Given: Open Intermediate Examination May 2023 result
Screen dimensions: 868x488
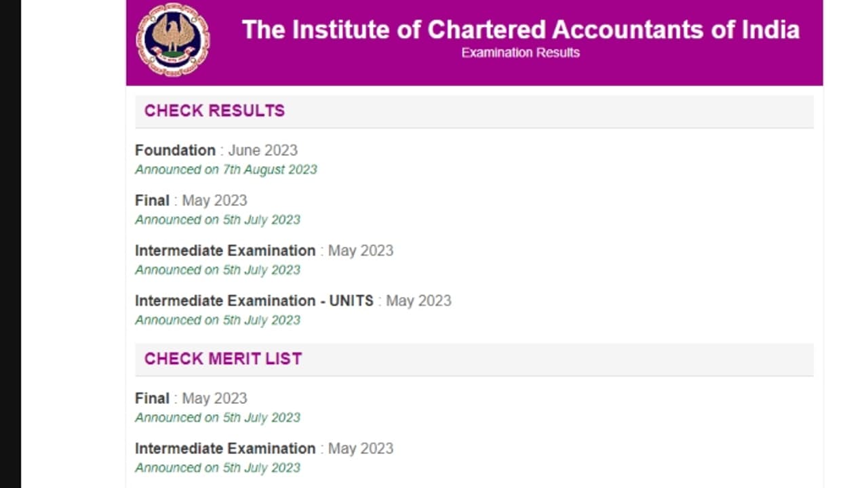Looking at the screenshot, I should [x=264, y=251].
